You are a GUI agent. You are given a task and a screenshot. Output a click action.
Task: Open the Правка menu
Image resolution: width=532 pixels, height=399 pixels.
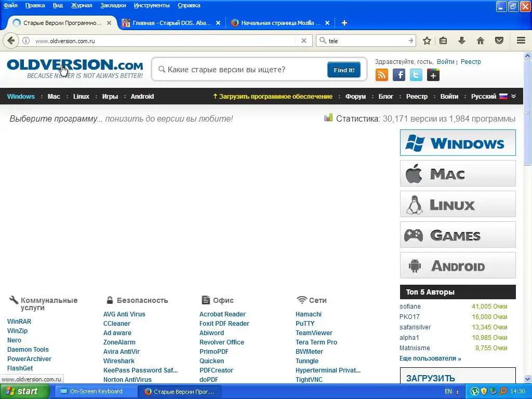[35, 5]
